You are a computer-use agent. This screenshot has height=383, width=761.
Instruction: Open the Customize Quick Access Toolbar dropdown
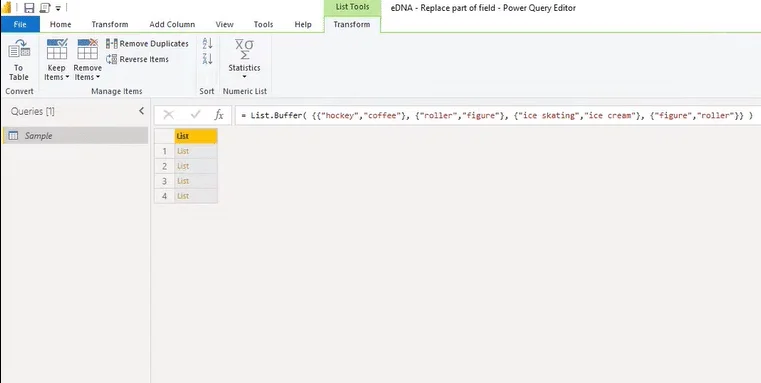click(58, 8)
